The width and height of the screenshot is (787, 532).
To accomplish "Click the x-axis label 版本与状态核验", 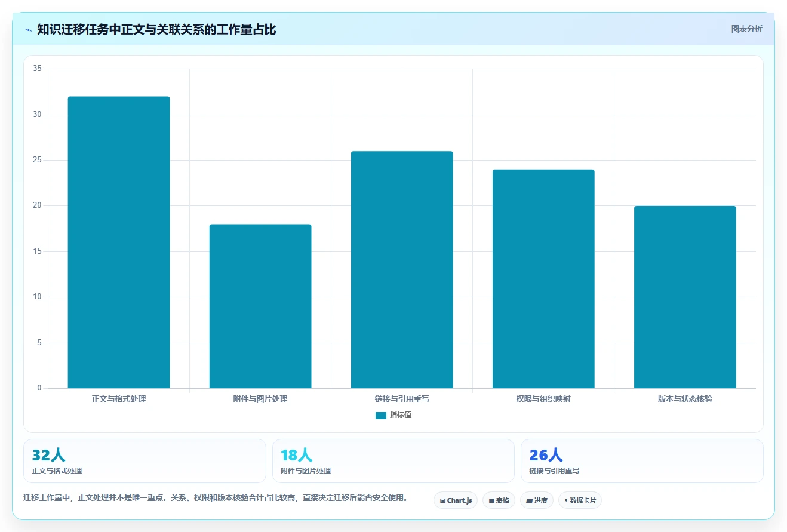I will tap(685, 399).
